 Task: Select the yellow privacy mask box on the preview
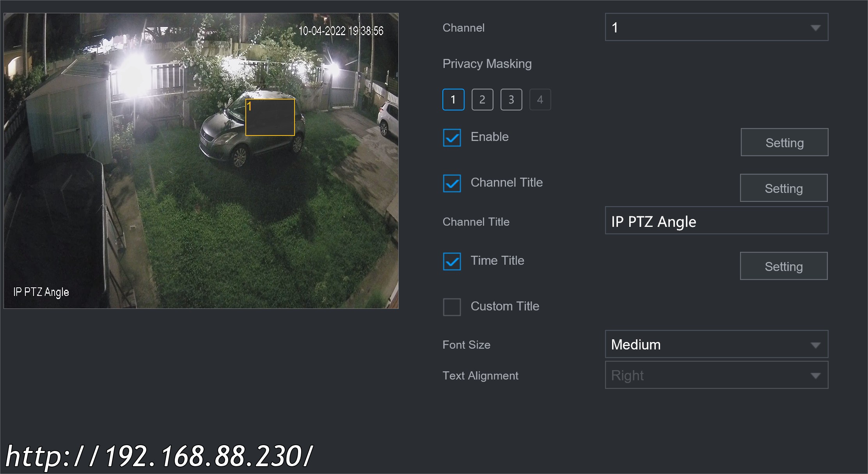[x=270, y=117]
